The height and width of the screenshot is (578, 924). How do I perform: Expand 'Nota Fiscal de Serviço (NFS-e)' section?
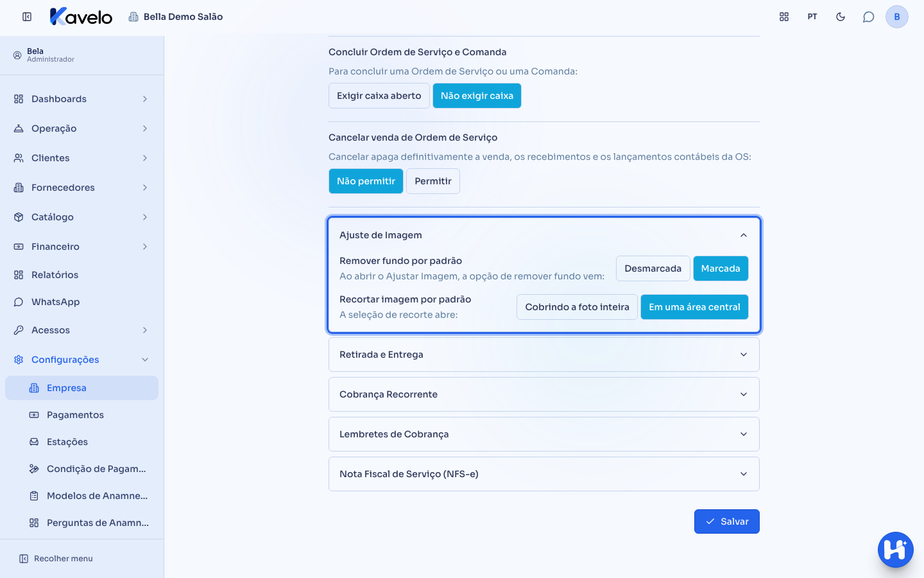pyautogui.click(x=544, y=474)
